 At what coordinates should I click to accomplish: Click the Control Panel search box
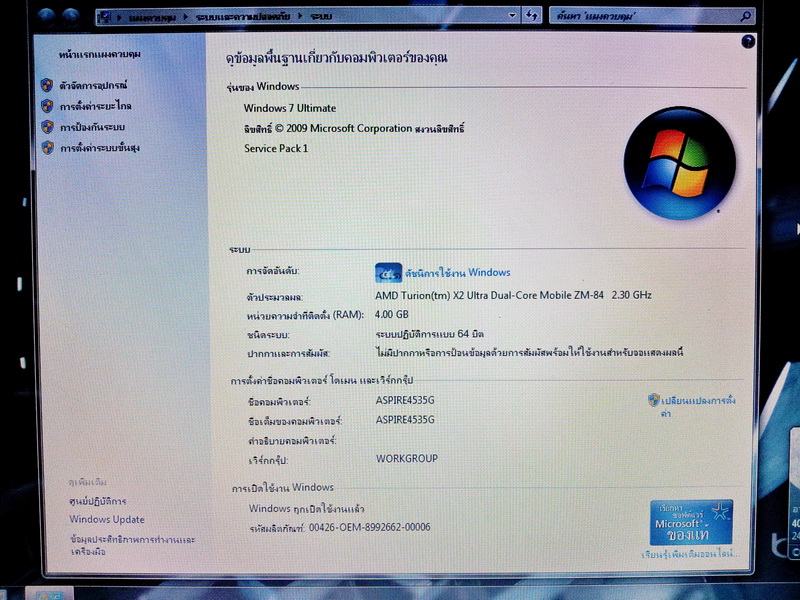[x=652, y=16]
